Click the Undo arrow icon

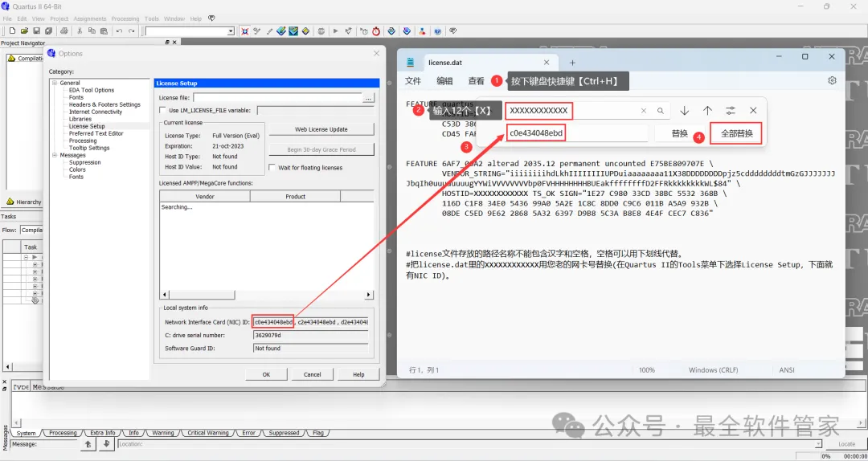tap(119, 31)
